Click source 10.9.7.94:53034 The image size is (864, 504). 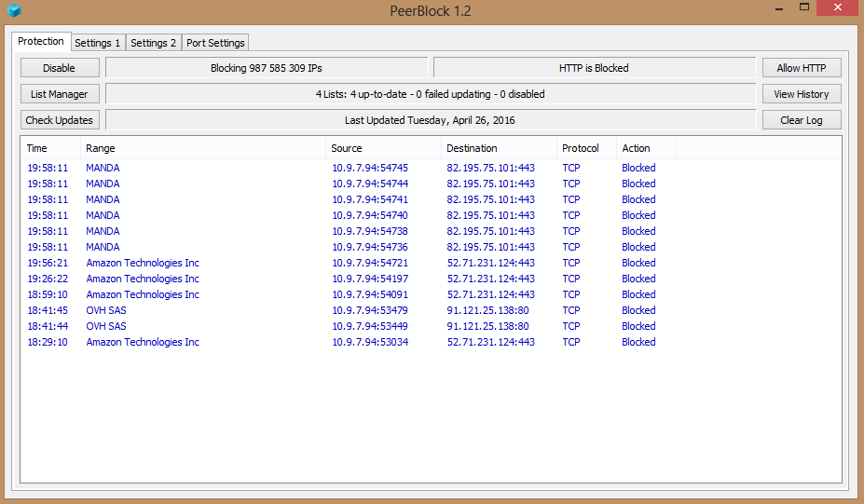pos(370,342)
